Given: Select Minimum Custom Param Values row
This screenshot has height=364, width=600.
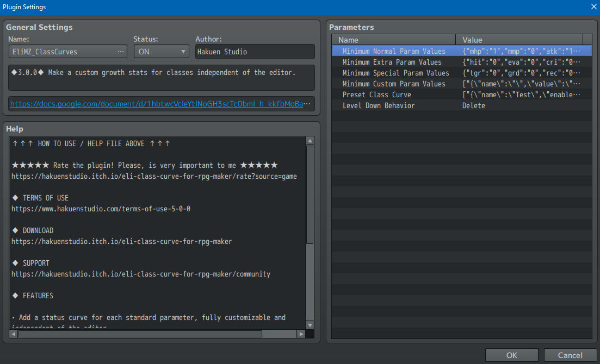Looking at the screenshot, I should [x=461, y=84].
